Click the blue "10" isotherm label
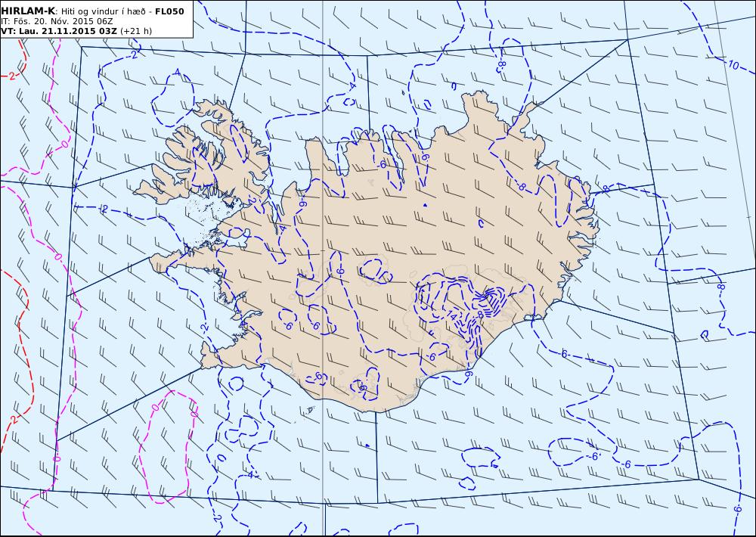 tap(733, 65)
